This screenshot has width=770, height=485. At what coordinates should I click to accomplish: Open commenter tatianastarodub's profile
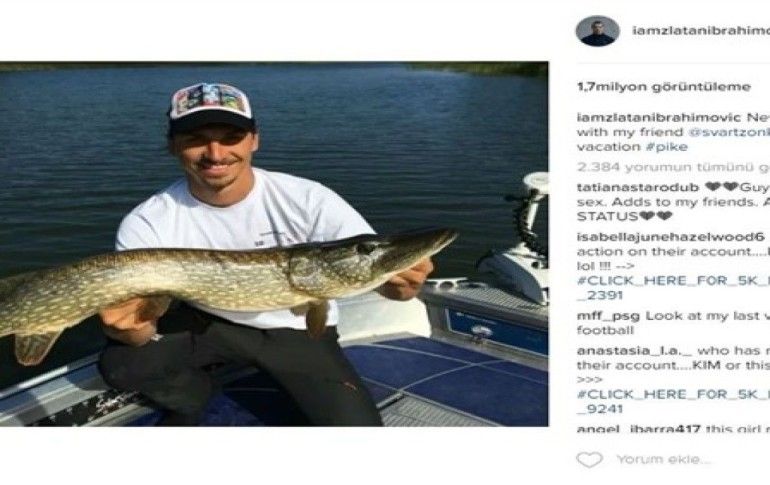coord(638,188)
